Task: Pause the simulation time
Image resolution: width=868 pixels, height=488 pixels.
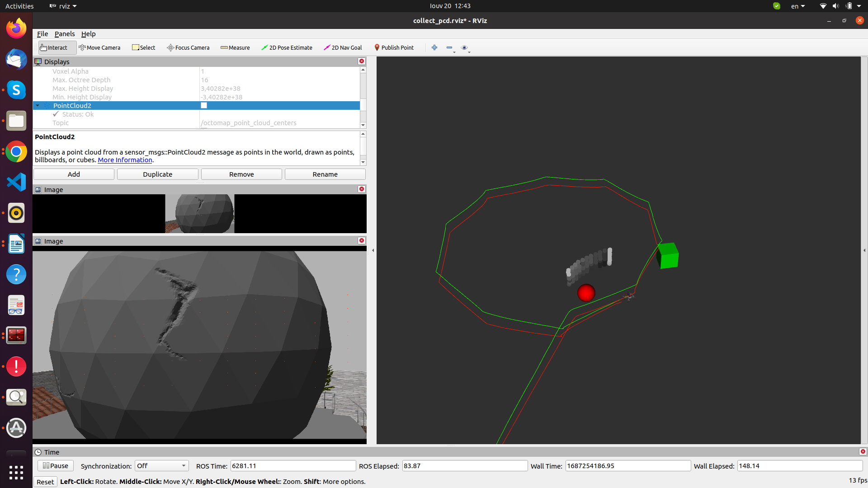Action: [x=55, y=465]
